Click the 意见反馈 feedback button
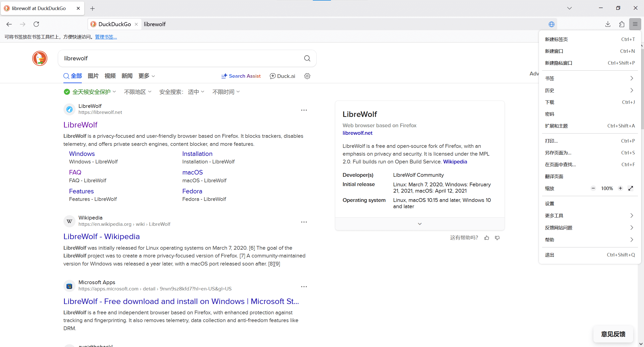This screenshot has height=347, width=644. (x=613, y=334)
